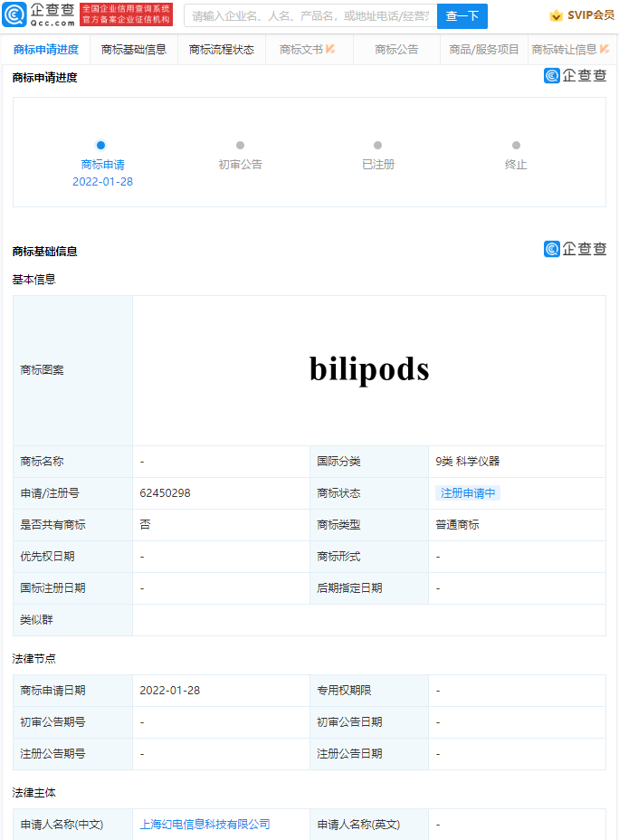Image resolution: width=619 pixels, height=840 pixels.
Task: Open the 商标转让信息 tab
Action: (x=571, y=49)
